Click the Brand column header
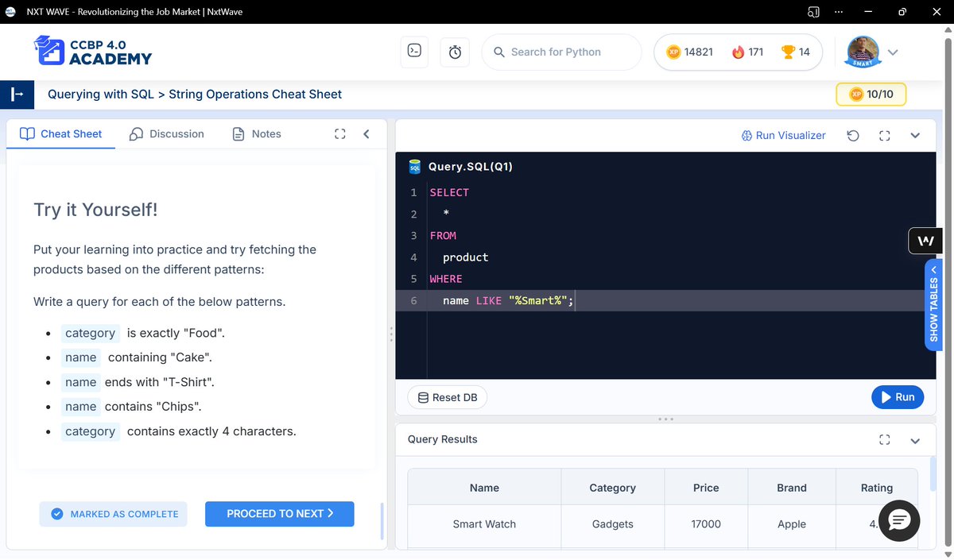This screenshot has height=560, width=954. point(792,488)
